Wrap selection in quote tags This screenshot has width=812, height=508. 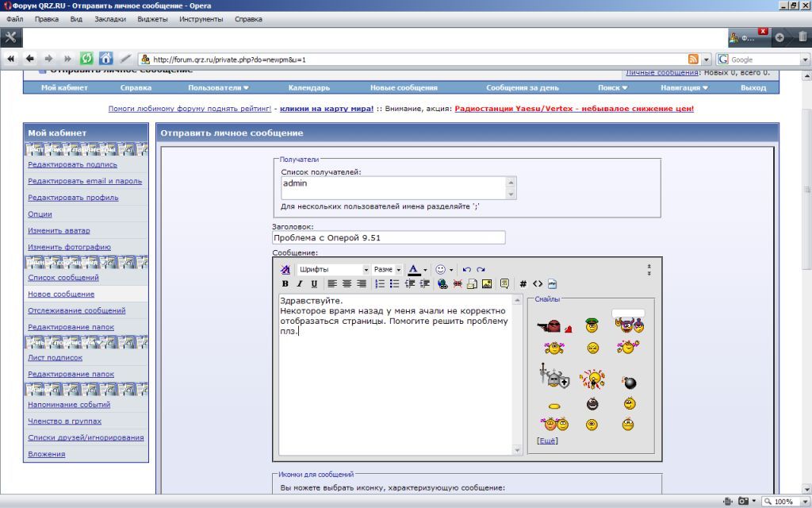(x=504, y=283)
